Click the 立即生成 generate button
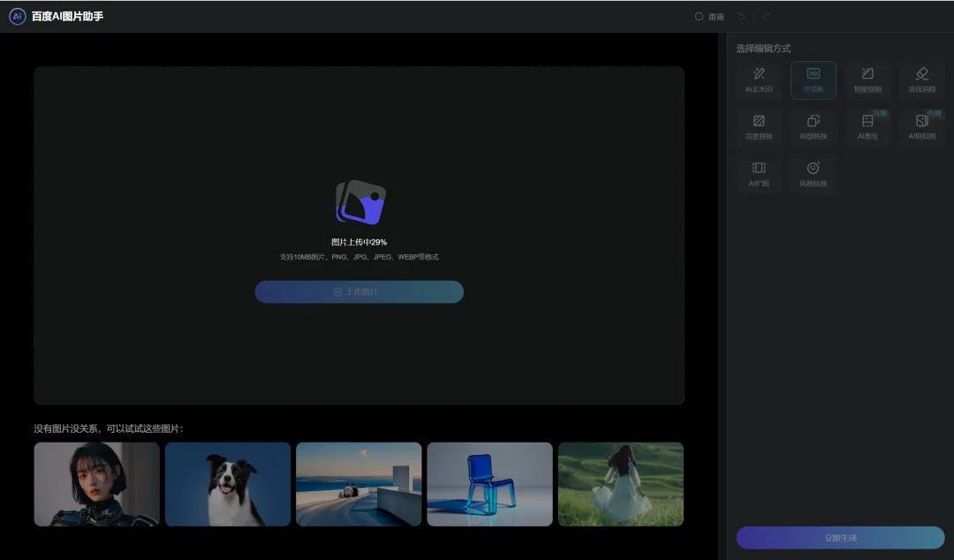Viewport: 954px width, 560px height. tap(840, 538)
